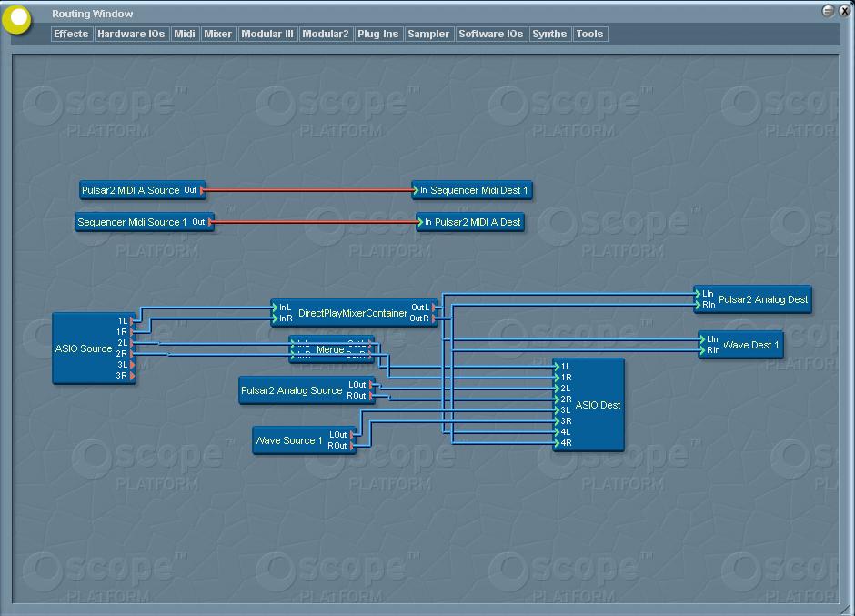Click the 1R output port on ASIO Source
Screen dimensions: 855x616
pos(132,332)
